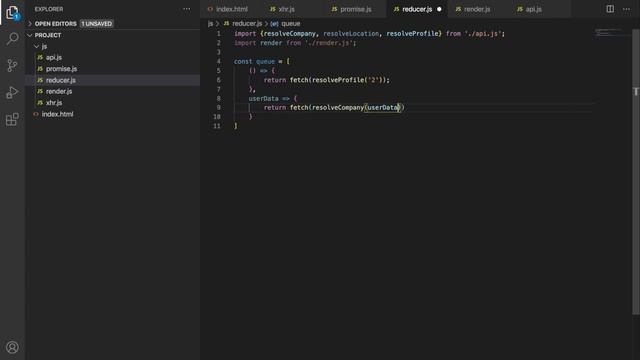
Task: Click line number 9 in the gutter
Action: (219, 107)
